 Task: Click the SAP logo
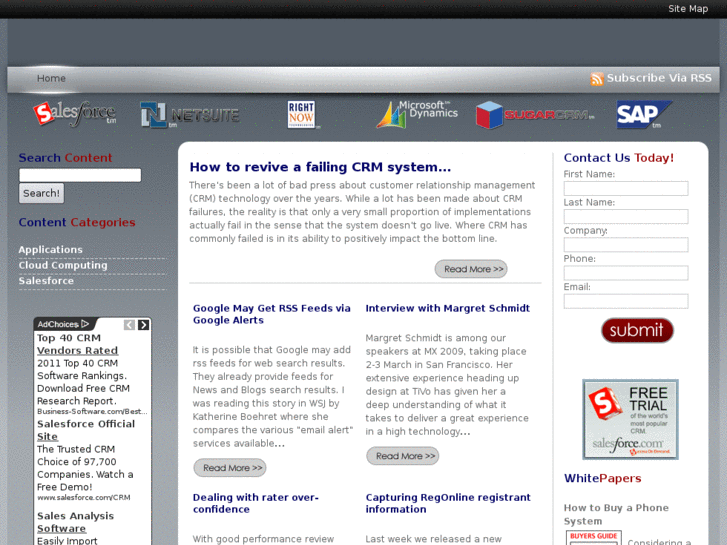[644, 115]
